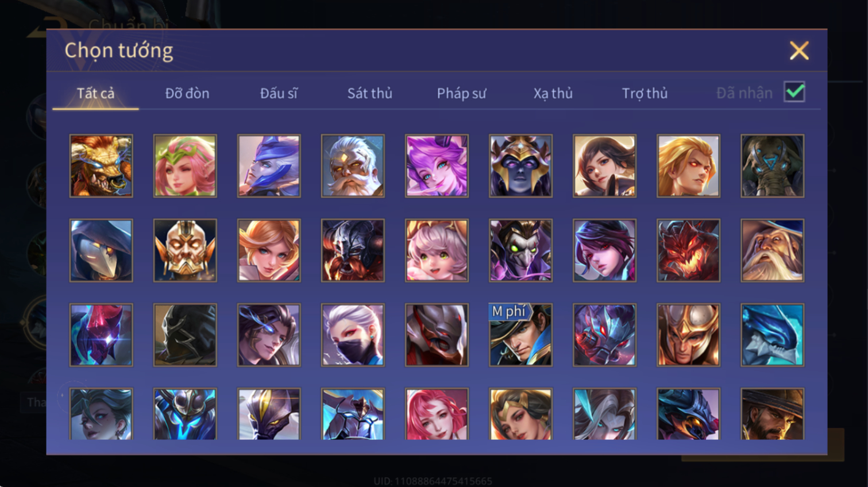Image resolution: width=868 pixels, height=487 pixels.
Task: Close the 'Chọn tướng' dialog
Action: point(799,51)
